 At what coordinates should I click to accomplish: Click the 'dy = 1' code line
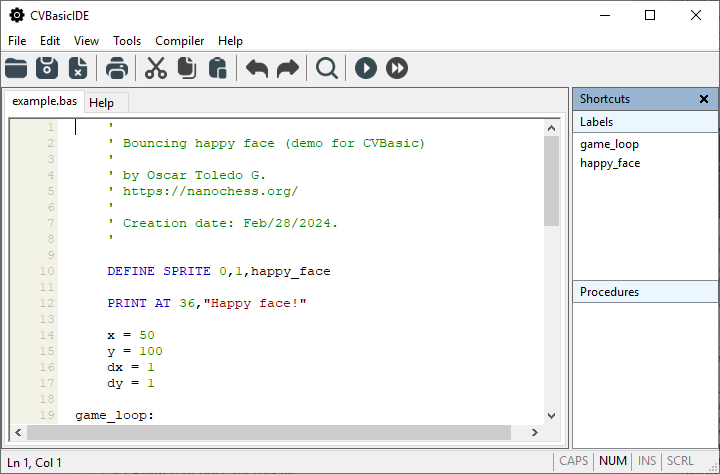tap(131, 384)
